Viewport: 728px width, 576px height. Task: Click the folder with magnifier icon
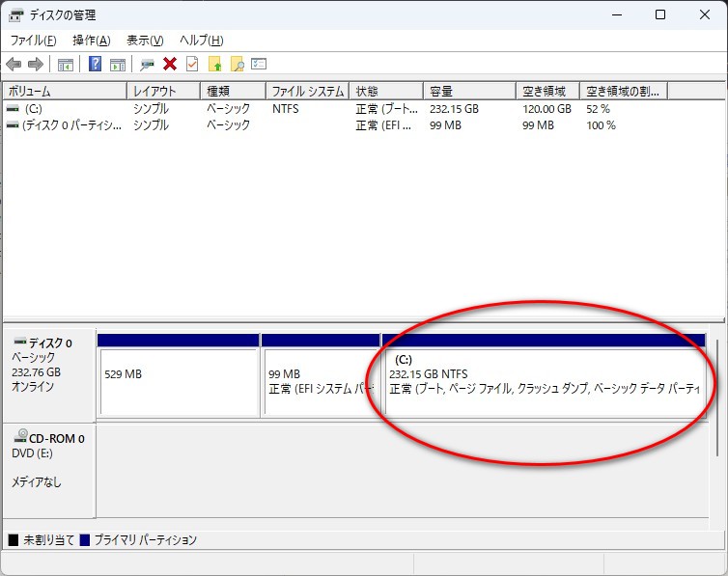[238, 64]
